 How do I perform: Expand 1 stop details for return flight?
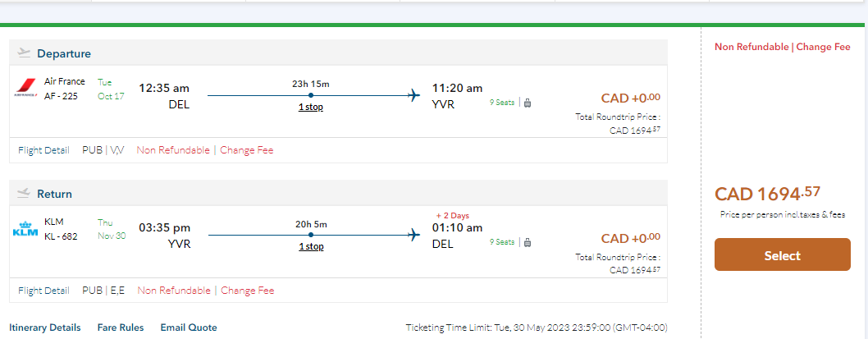pos(310,246)
